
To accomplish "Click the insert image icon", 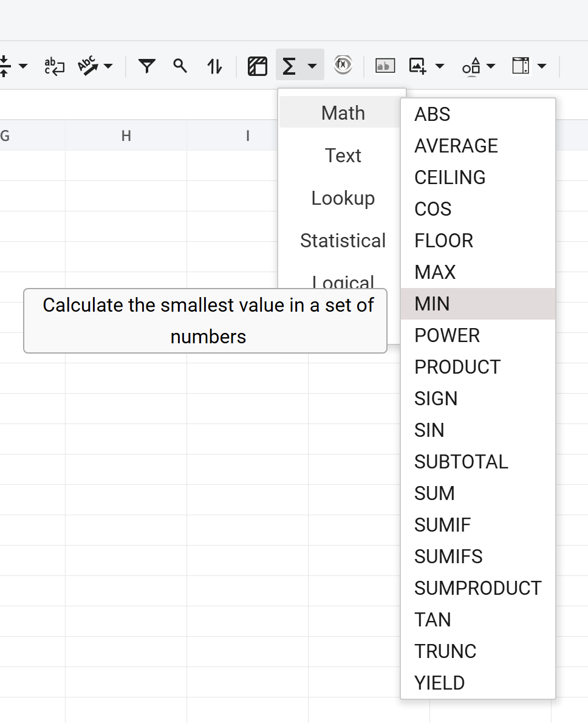I will pyautogui.click(x=418, y=66).
